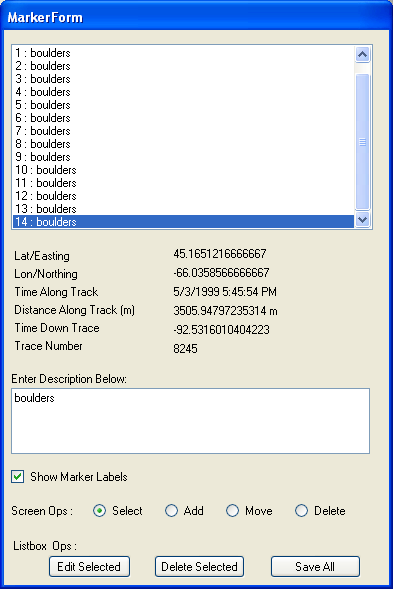Click the time value 5/3/1999 5:45:54 PM
The image size is (393, 589).
tap(225, 291)
